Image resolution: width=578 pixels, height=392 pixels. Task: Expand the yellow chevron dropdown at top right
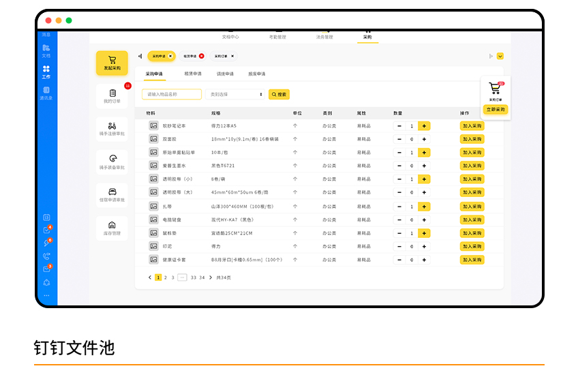(x=500, y=56)
